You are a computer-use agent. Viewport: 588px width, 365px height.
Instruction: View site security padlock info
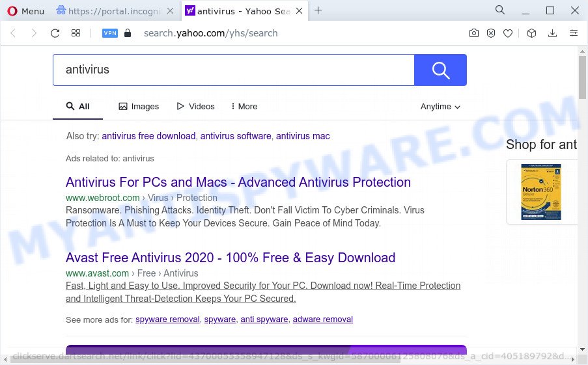pyautogui.click(x=128, y=33)
